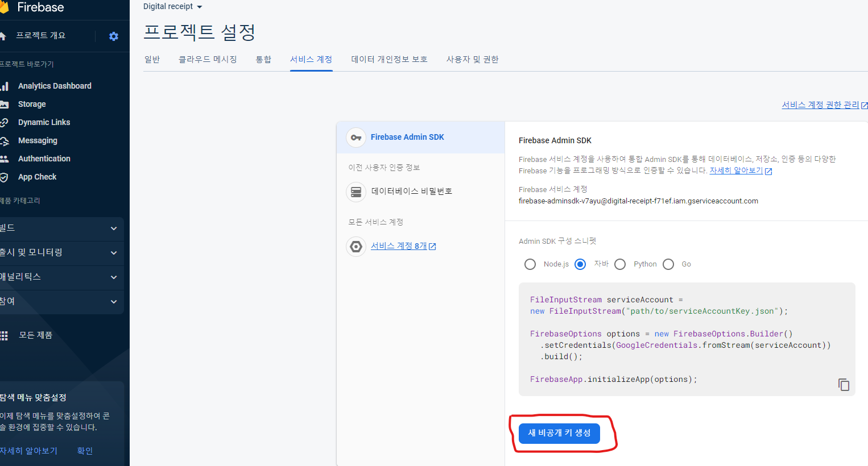Image resolution: width=868 pixels, height=466 pixels.
Task: Switch to the 클라우드 메시징 tab
Action: (208, 60)
